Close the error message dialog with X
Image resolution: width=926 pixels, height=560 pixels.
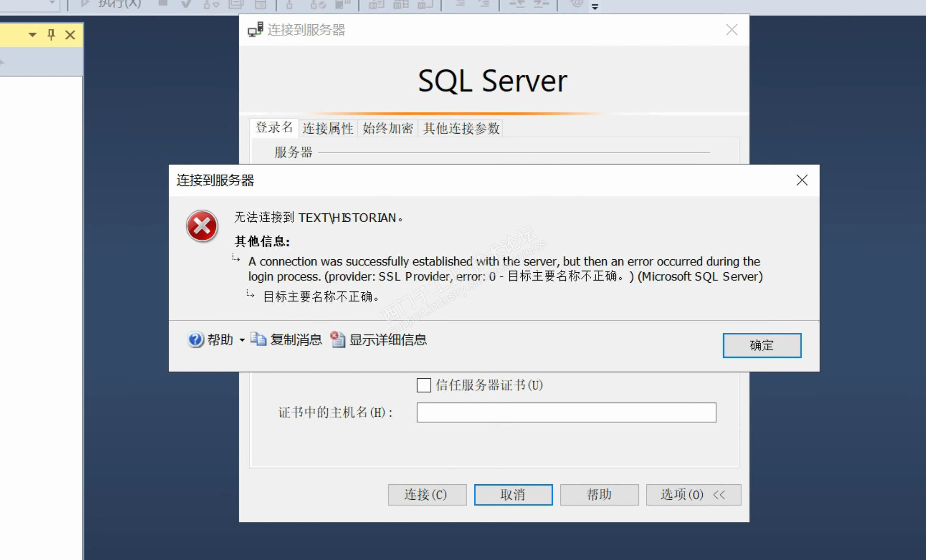coord(802,180)
